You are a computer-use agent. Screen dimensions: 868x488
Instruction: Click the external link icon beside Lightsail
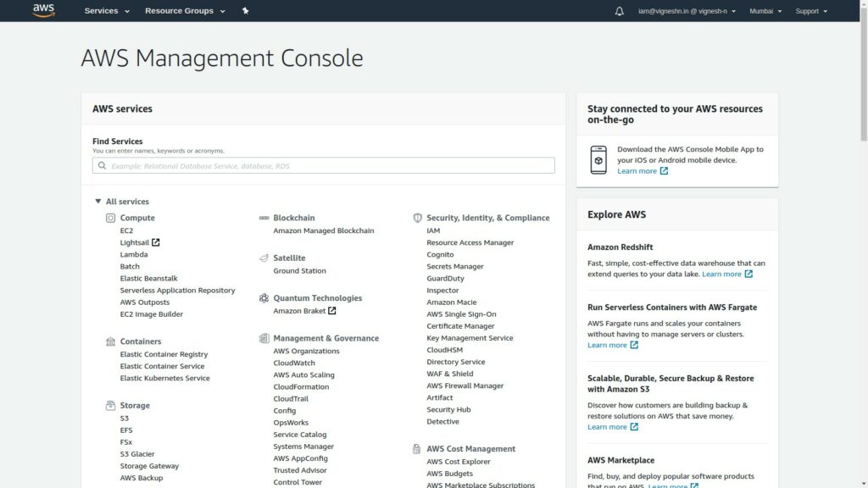pyautogui.click(x=156, y=242)
